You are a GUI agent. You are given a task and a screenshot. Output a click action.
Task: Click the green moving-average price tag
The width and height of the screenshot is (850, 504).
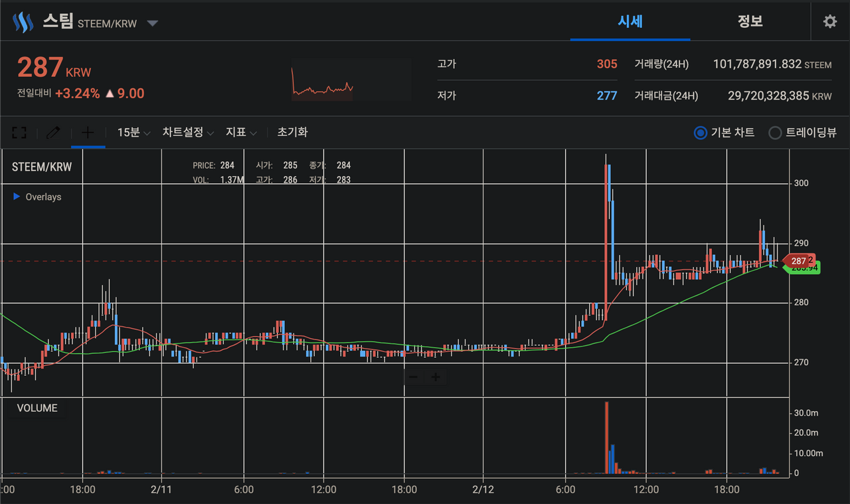(802, 268)
